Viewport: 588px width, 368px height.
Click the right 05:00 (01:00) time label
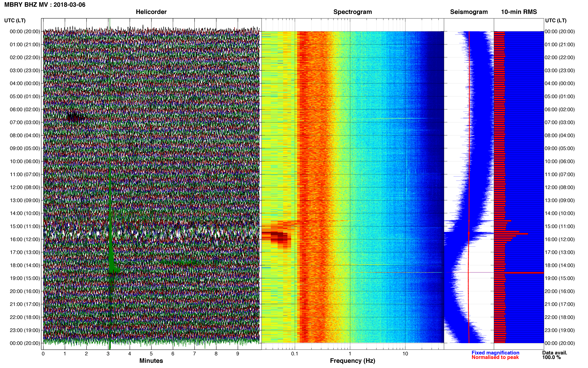click(x=560, y=96)
